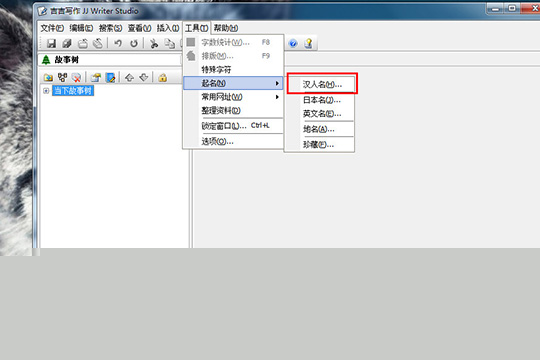Open the 插入(I) menu
The width and height of the screenshot is (540, 360).
[168, 28]
